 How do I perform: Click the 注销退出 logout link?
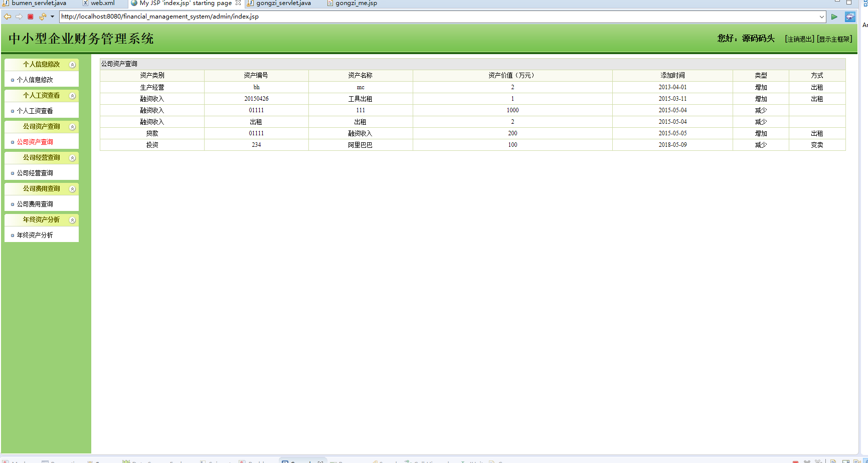click(799, 39)
